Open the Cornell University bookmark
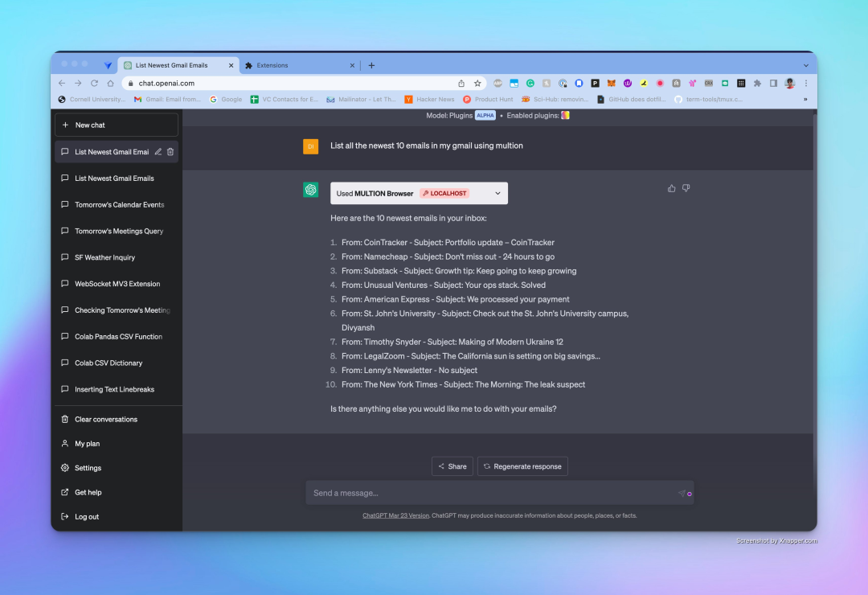 pos(92,99)
